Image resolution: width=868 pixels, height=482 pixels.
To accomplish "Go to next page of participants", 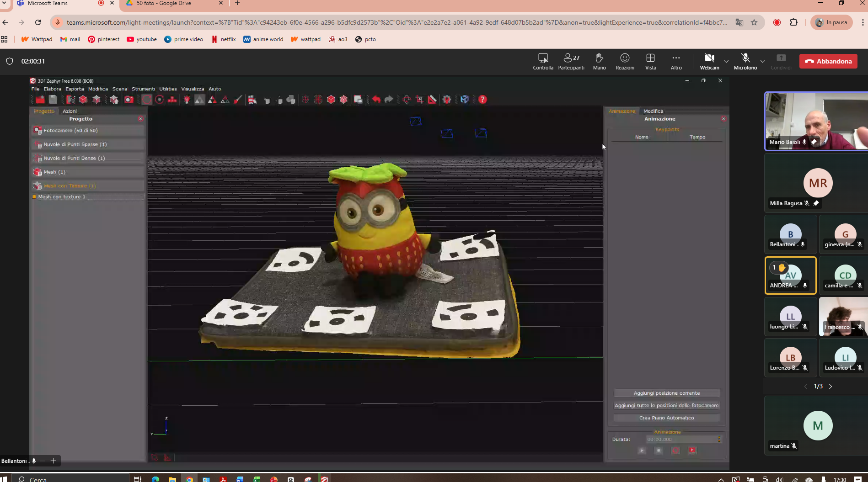I will (830, 387).
